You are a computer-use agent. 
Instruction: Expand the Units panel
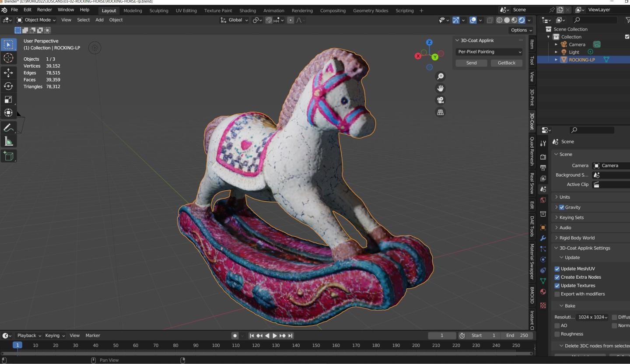[x=564, y=197]
